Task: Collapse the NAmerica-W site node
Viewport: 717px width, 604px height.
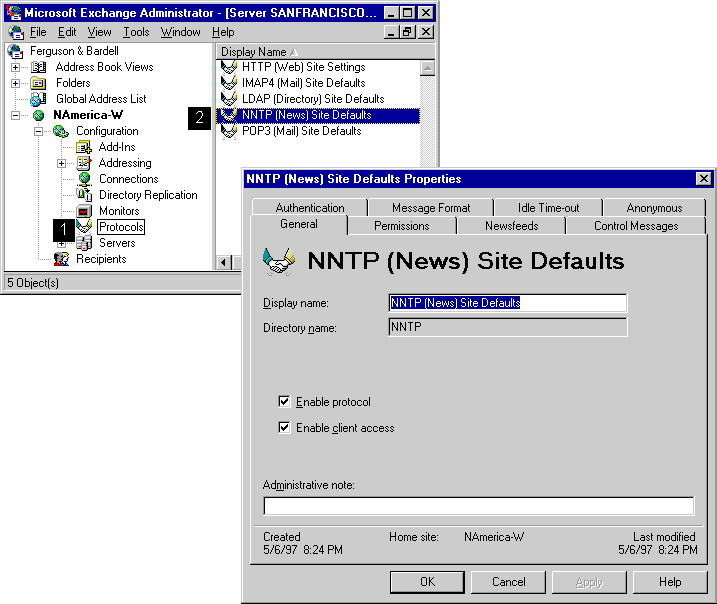Action: coord(16,115)
